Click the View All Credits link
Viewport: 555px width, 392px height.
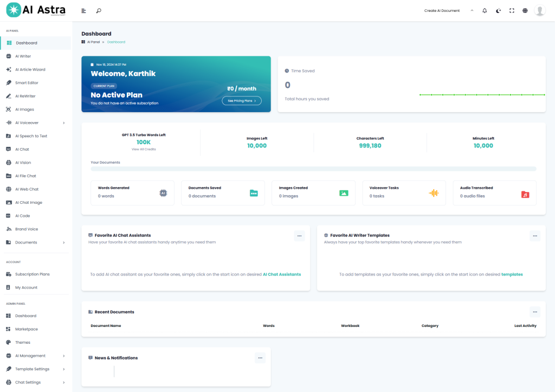pos(144,149)
